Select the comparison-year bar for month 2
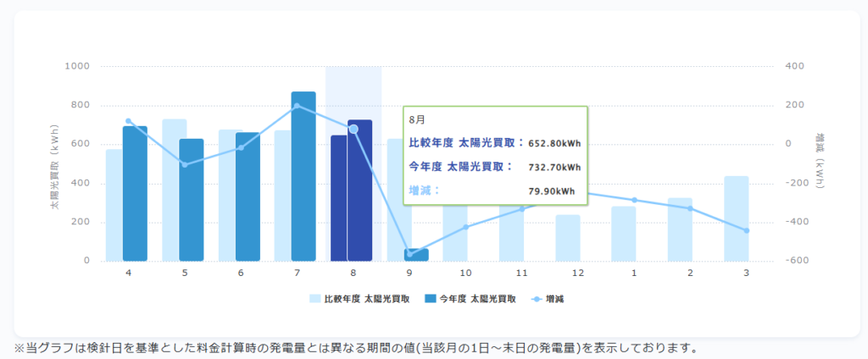 (x=680, y=229)
